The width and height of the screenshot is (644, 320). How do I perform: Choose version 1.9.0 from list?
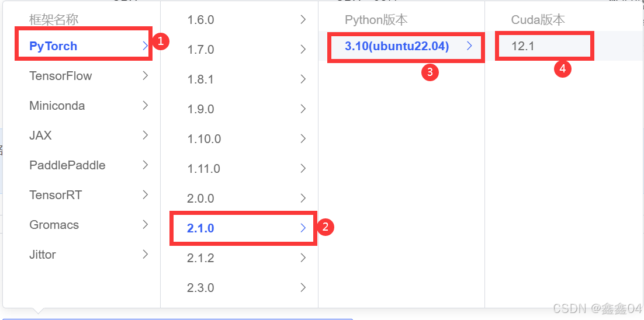click(200, 109)
